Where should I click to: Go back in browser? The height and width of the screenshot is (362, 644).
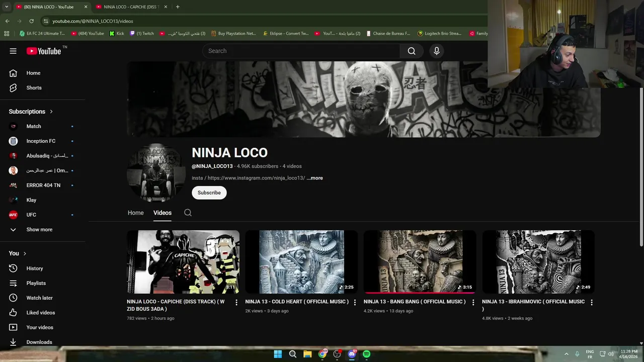pos(7,21)
